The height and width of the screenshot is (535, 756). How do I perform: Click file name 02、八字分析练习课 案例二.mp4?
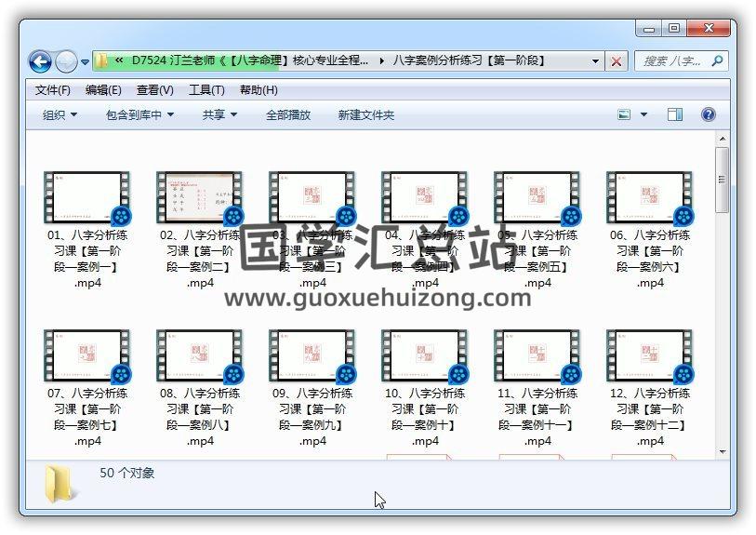pos(200,259)
